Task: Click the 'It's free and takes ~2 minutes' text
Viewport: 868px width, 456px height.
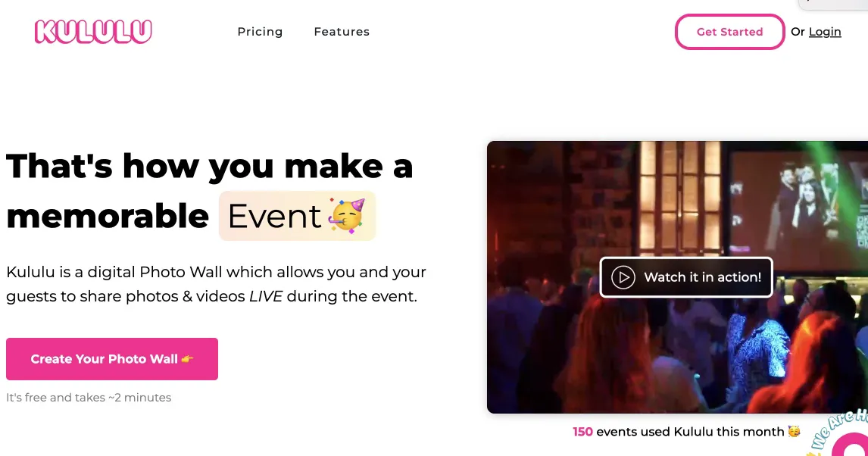Action: click(89, 397)
